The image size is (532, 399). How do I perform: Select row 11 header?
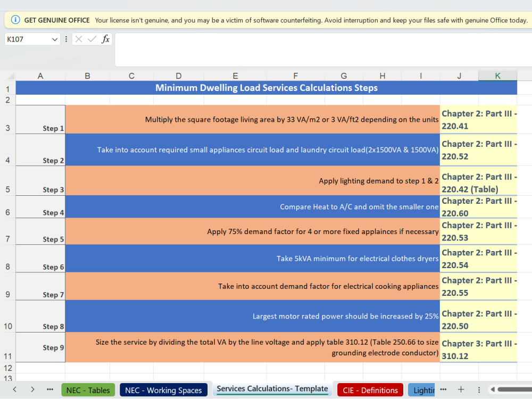[x=8, y=347]
